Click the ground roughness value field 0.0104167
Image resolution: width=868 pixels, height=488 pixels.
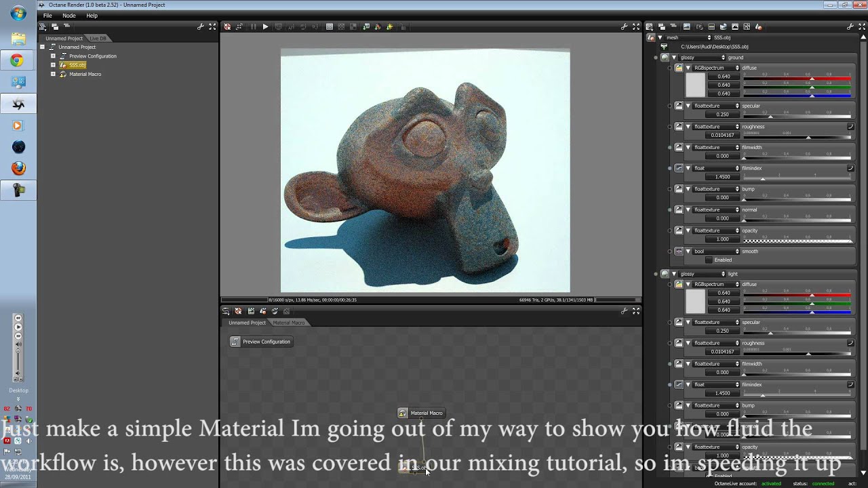[x=722, y=135]
